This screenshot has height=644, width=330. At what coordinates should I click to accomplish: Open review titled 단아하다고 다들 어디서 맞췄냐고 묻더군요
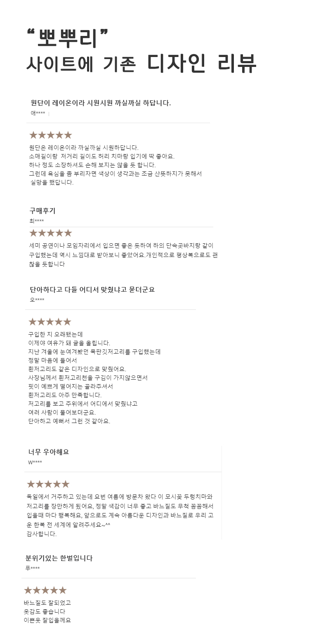click(x=92, y=290)
